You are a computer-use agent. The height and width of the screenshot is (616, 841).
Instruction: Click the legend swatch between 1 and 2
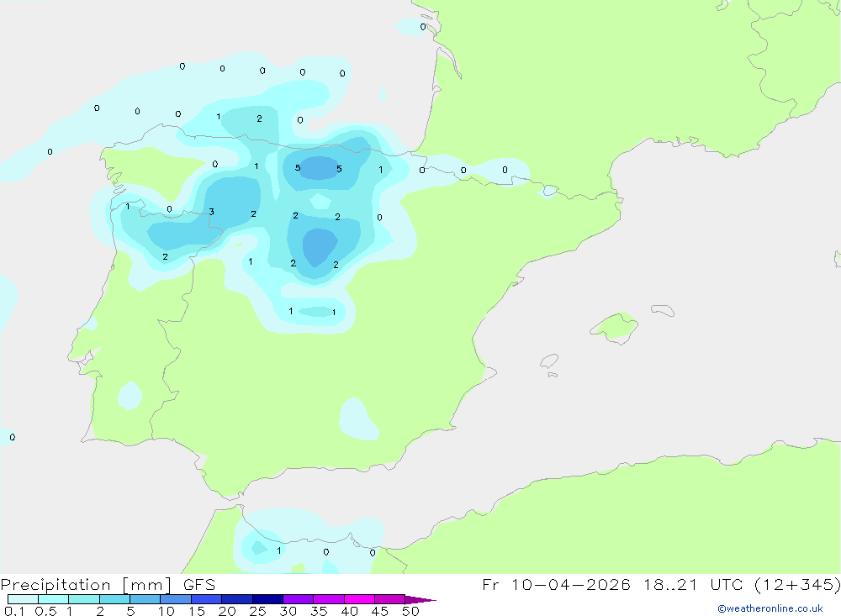[x=84, y=599]
